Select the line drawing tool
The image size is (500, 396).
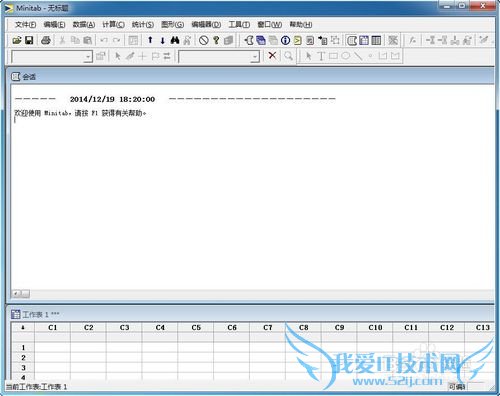click(358, 56)
